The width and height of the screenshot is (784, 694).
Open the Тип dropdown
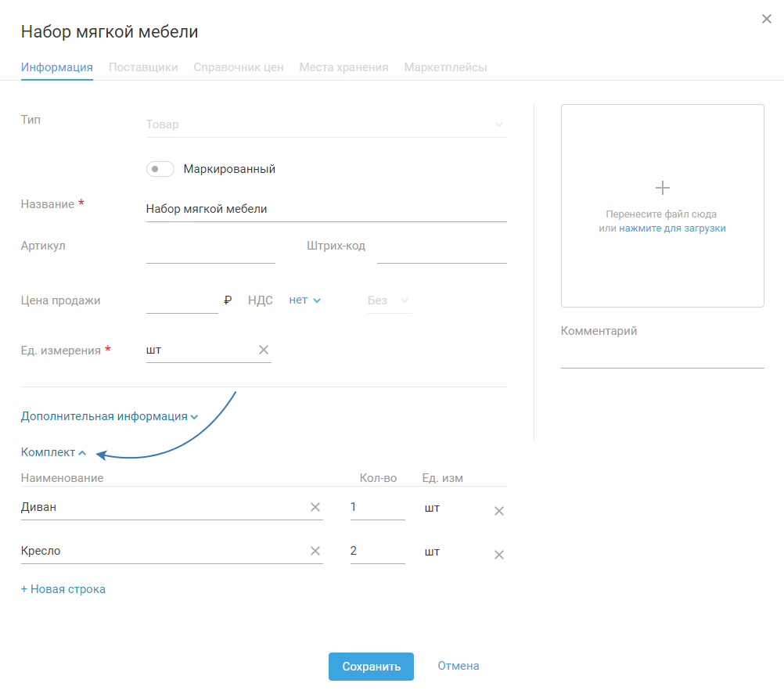[325, 124]
